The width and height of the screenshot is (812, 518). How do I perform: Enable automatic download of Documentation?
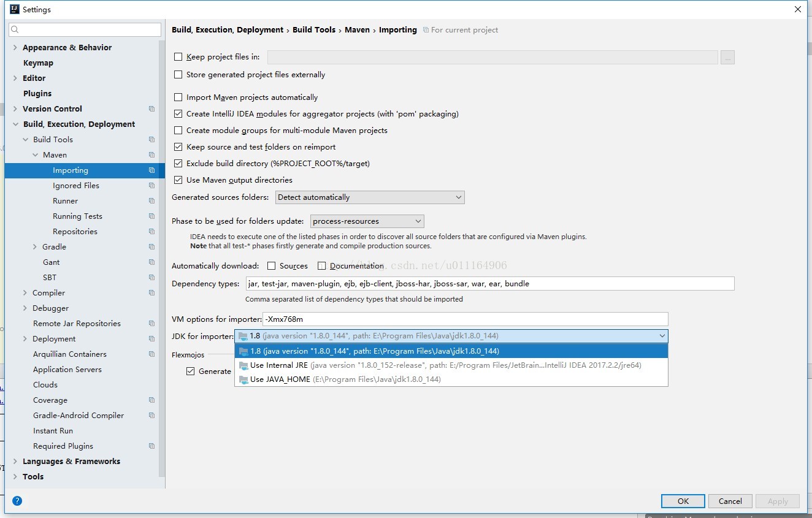coord(322,266)
